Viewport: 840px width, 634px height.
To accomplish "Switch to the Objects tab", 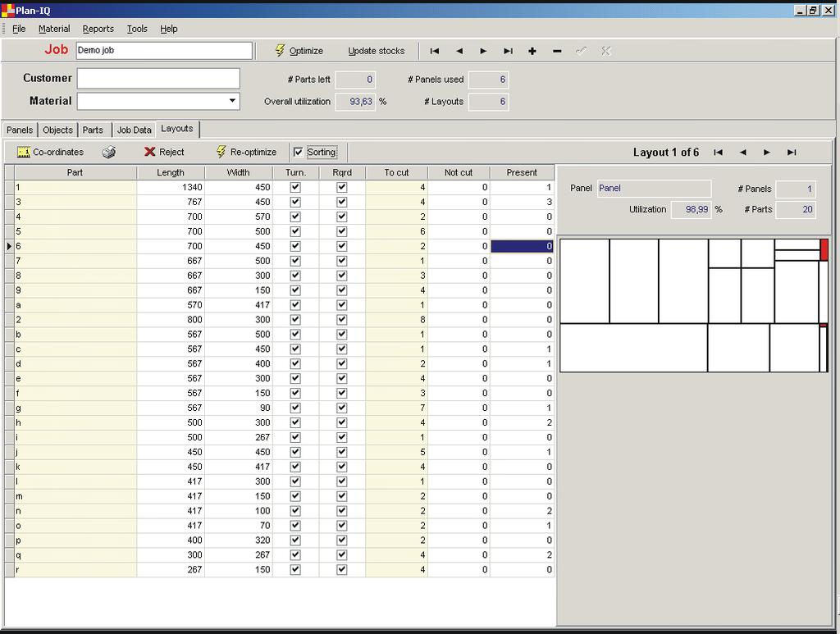I will (x=57, y=130).
